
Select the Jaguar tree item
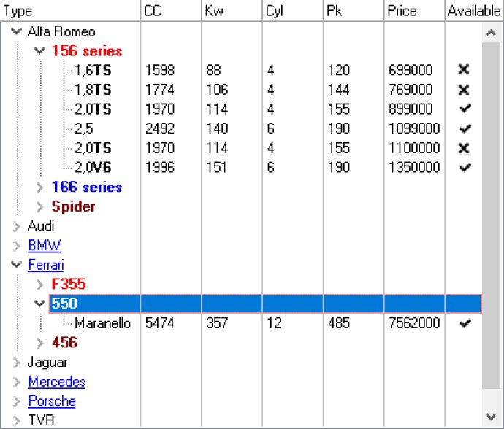(47, 363)
